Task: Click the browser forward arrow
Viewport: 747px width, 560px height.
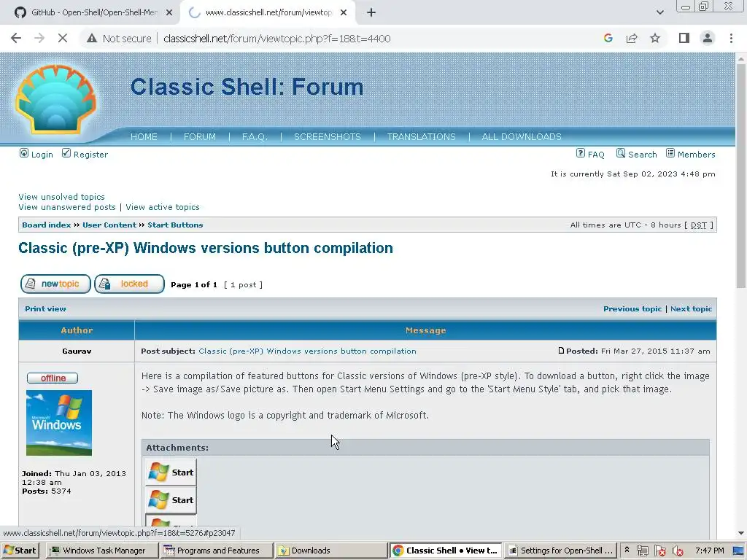Action: 39,38
